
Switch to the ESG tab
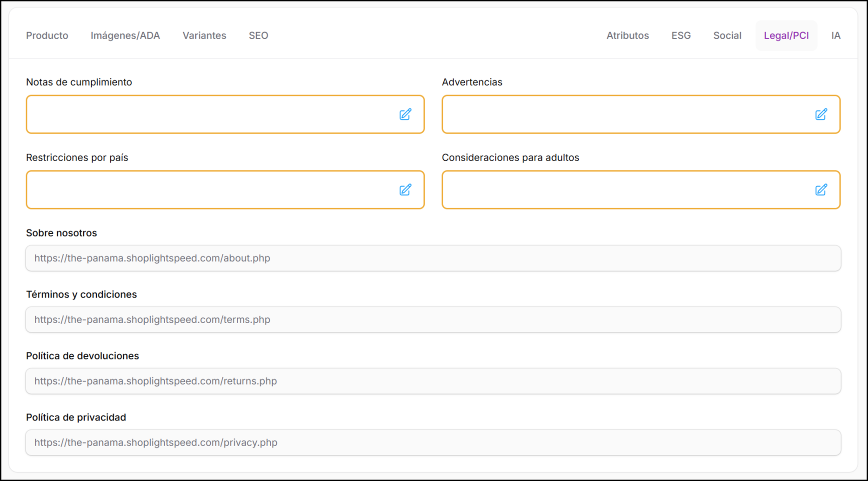point(681,35)
